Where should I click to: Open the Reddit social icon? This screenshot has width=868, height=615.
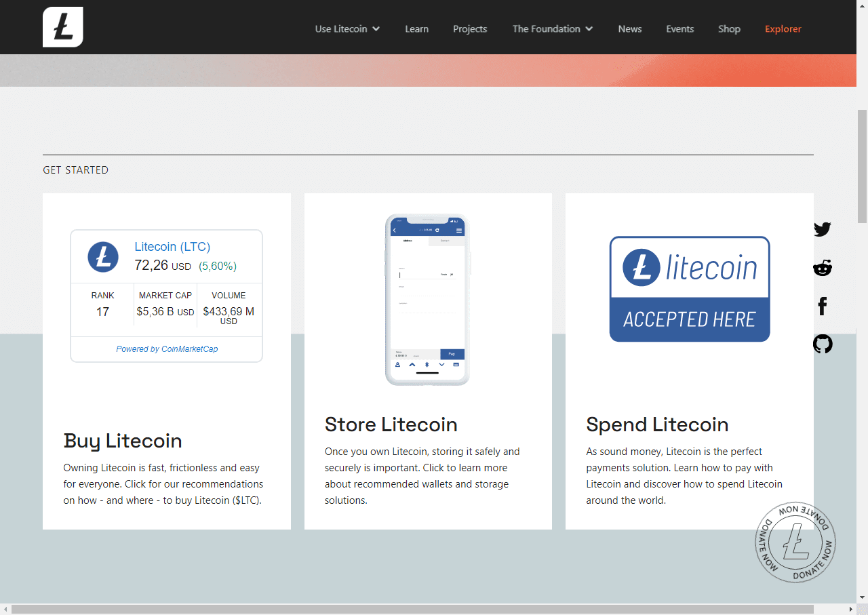pyautogui.click(x=823, y=268)
